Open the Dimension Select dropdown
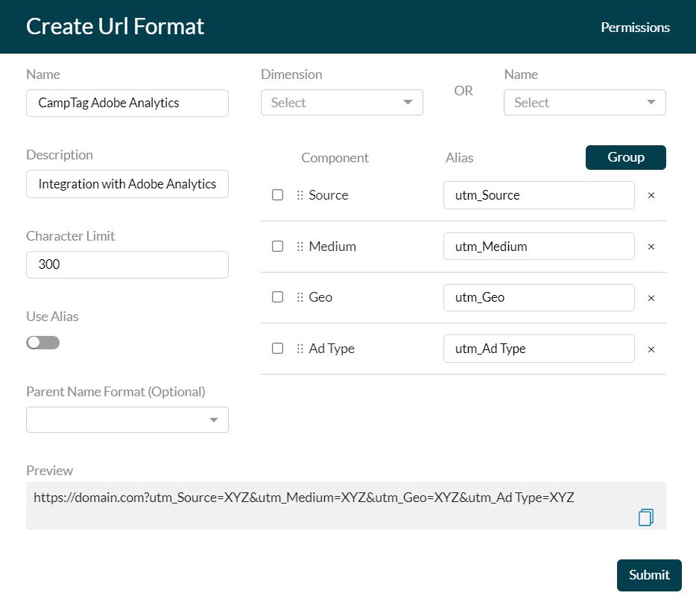The image size is (696, 616). click(x=341, y=102)
